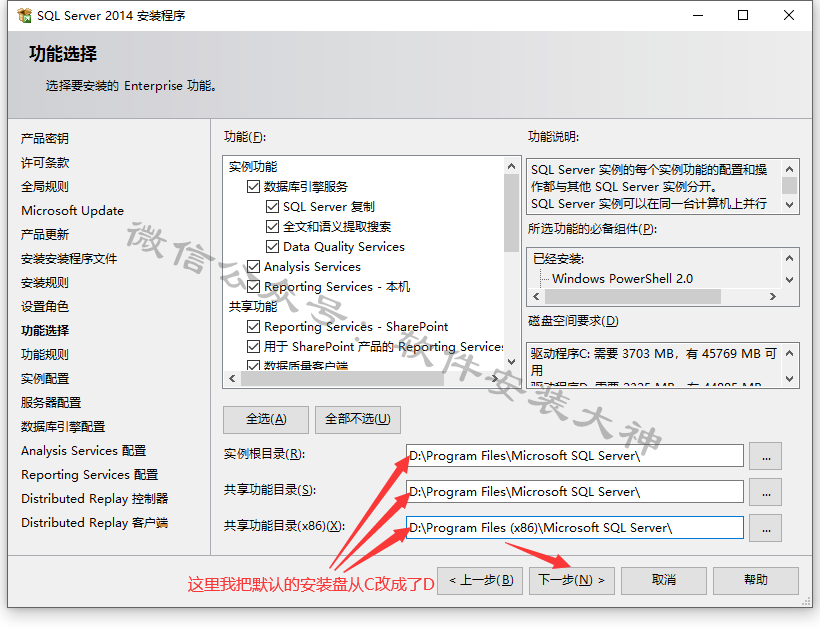This screenshot has width=820, height=641.
Task: Open 帮助 help button
Action: 756,580
